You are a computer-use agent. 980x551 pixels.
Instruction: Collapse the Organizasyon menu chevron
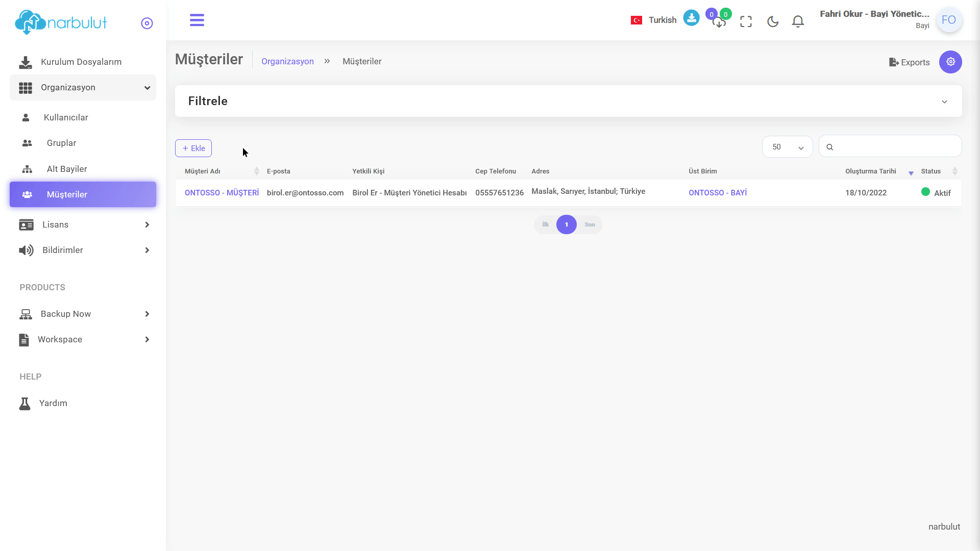(148, 88)
